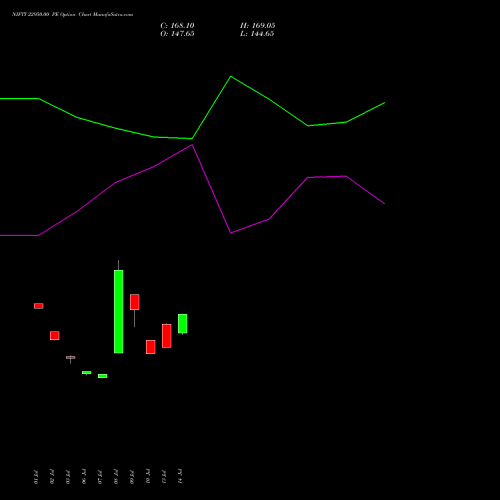This screenshot has height=500, width=500.
Task: Click the close value C: 168.10
Action: coord(177,26)
